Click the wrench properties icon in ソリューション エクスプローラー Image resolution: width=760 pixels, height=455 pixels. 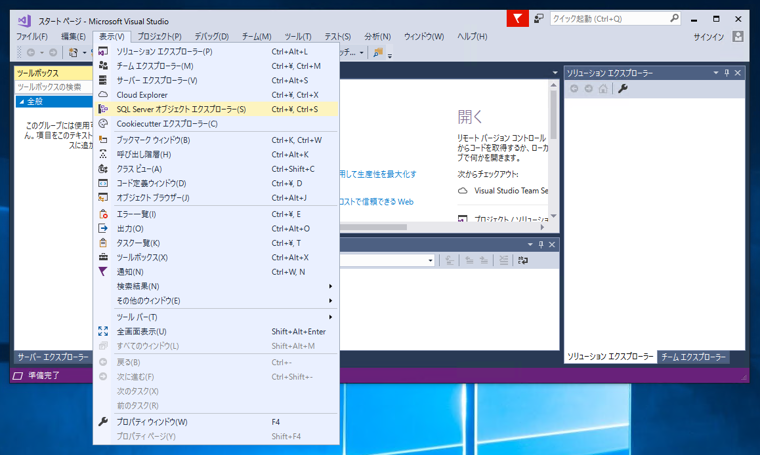(623, 89)
